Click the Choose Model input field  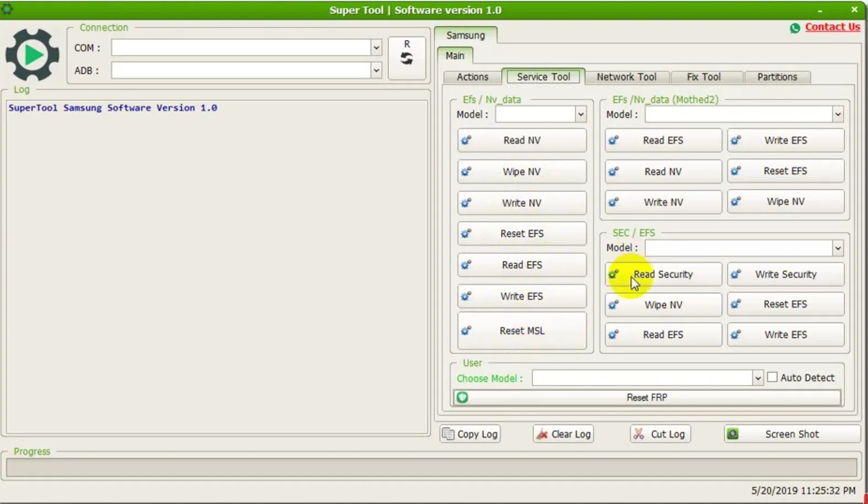tap(642, 378)
